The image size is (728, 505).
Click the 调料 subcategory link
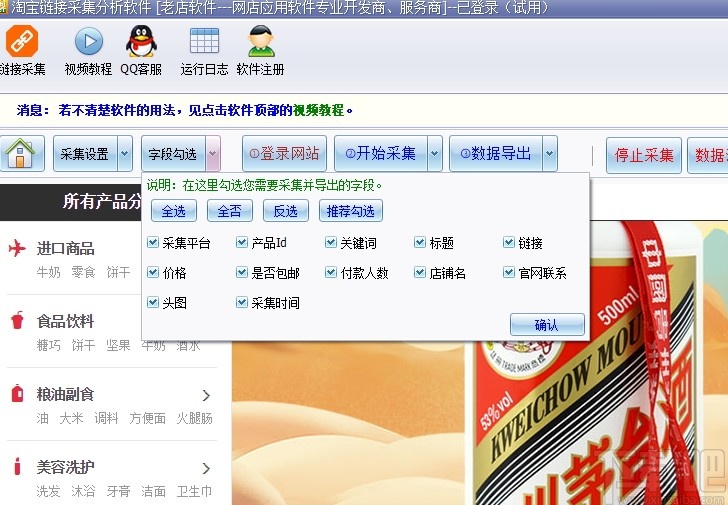[x=106, y=418]
